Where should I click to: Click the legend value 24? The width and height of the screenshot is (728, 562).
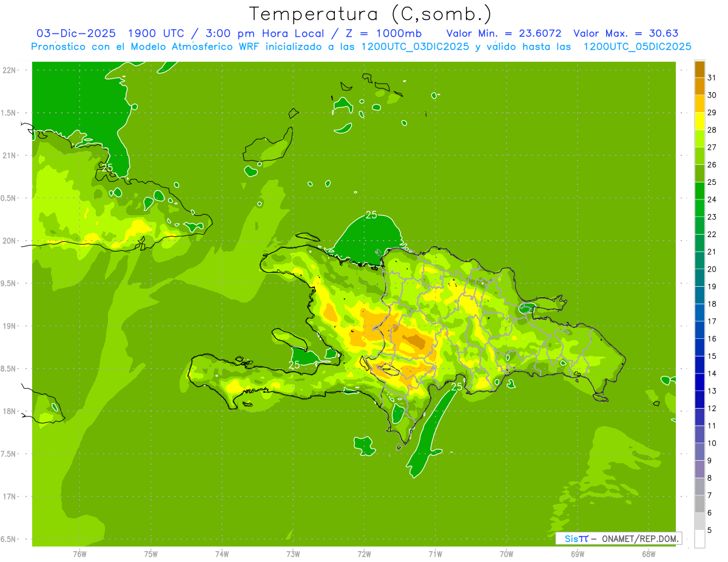pyautogui.click(x=712, y=199)
